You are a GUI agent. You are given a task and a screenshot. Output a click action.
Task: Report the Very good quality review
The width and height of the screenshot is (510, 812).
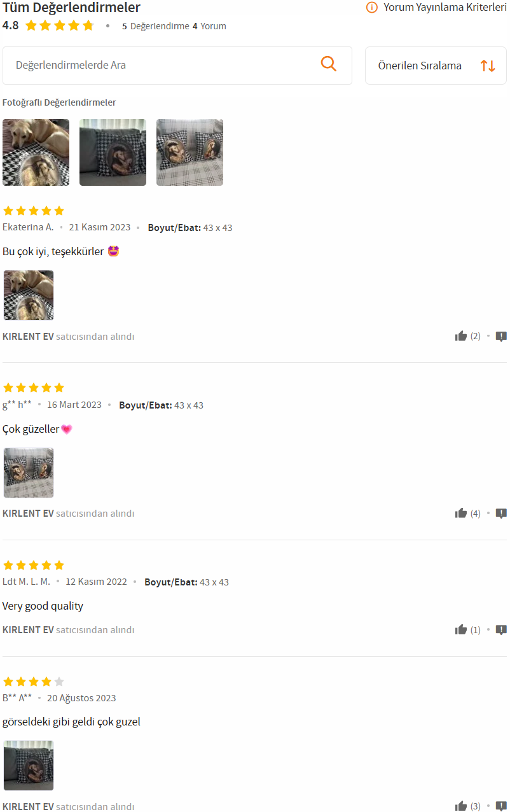501,629
